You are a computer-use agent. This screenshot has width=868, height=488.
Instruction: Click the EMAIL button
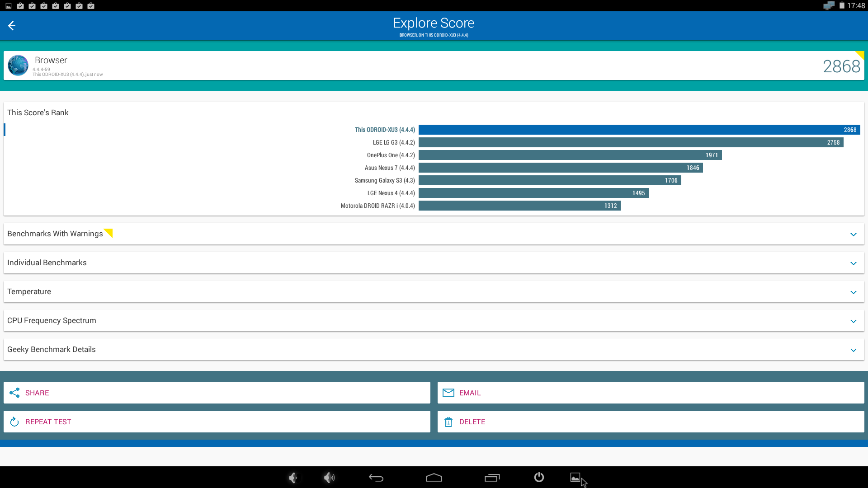tap(651, 393)
